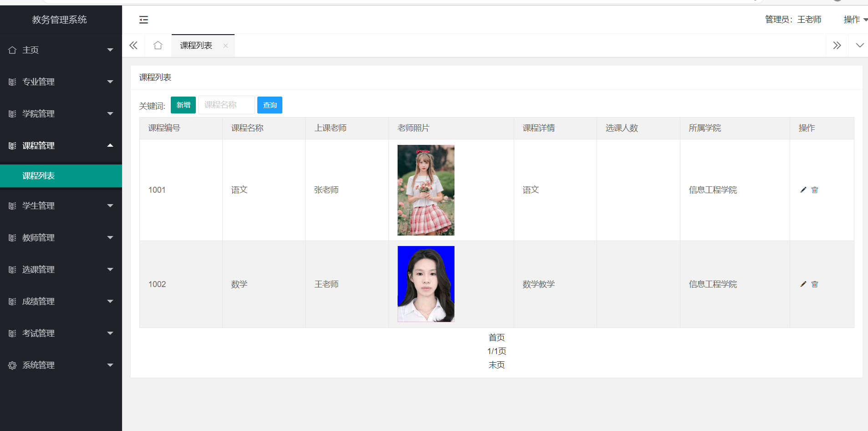Collapse the 课程管理 sidebar menu

61,146
